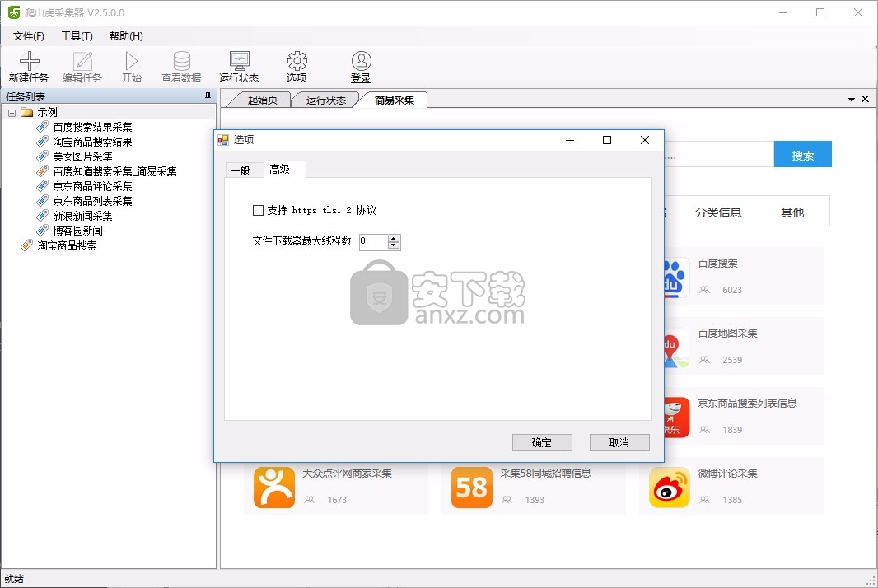The image size is (878, 588).
Task: Click 取消 button in options dialog
Action: [x=619, y=442]
